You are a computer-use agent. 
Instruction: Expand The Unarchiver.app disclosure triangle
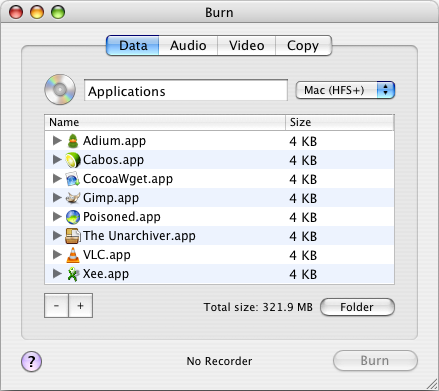[x=57, y=236]
